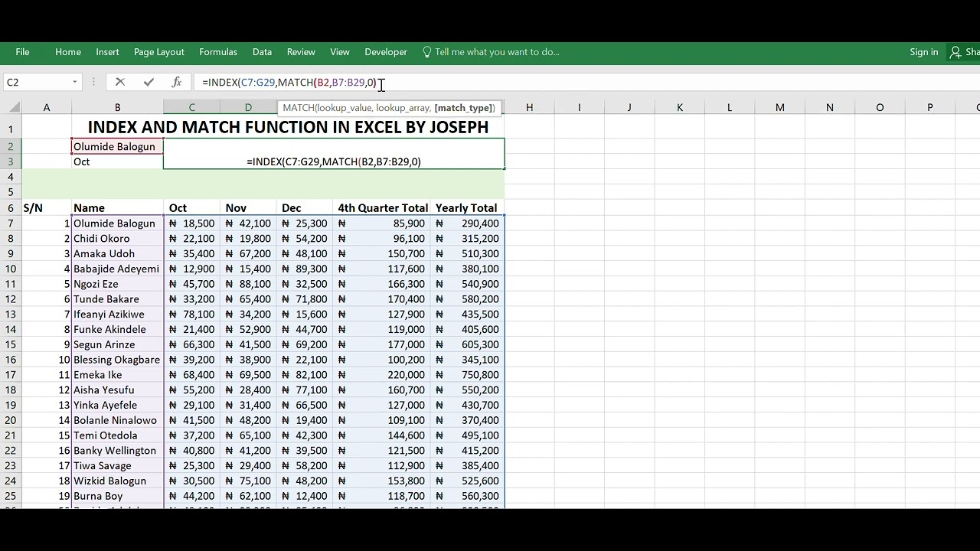Viewport: 980px width, 551px height.
Task: Click the 4th Quarter Total header cell
Action: 382,208
